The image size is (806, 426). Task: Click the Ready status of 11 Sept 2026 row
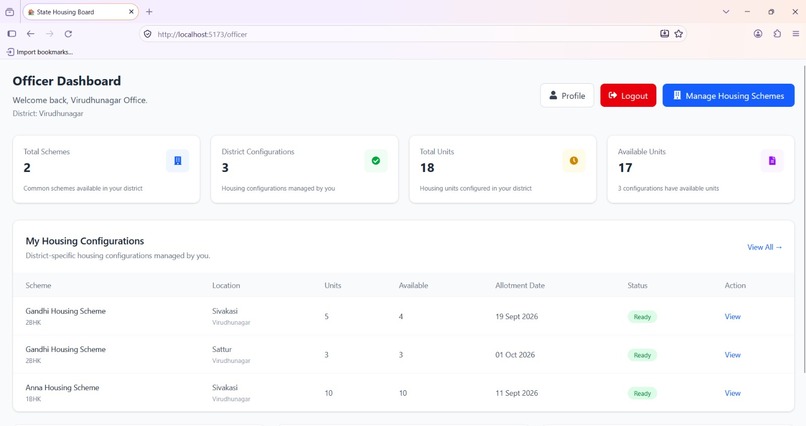point(642,394)
